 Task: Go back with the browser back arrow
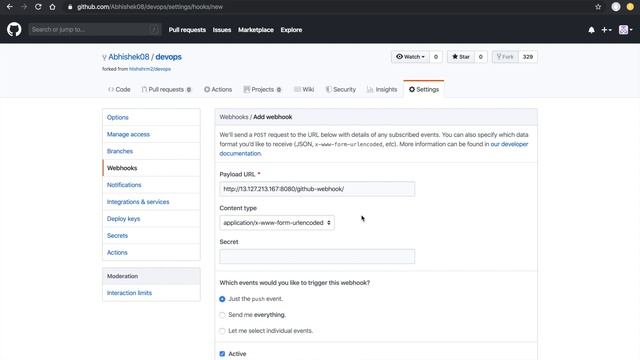(10, 7)
